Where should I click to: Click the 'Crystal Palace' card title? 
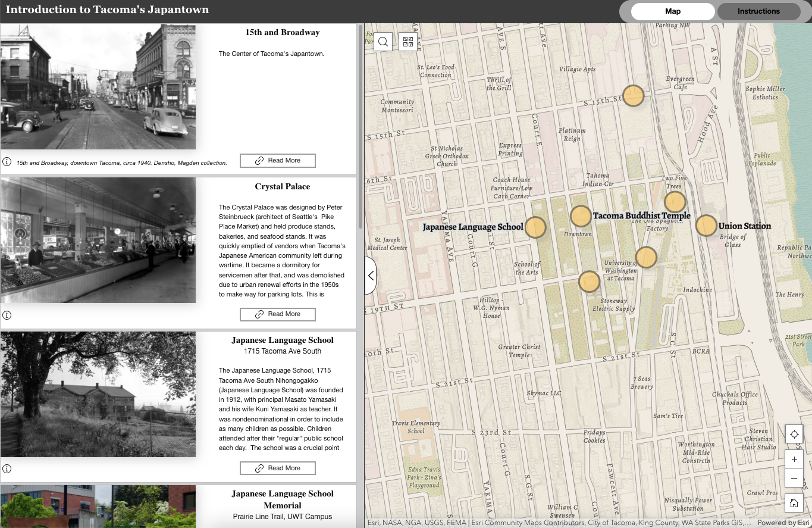tap(283, 187)
